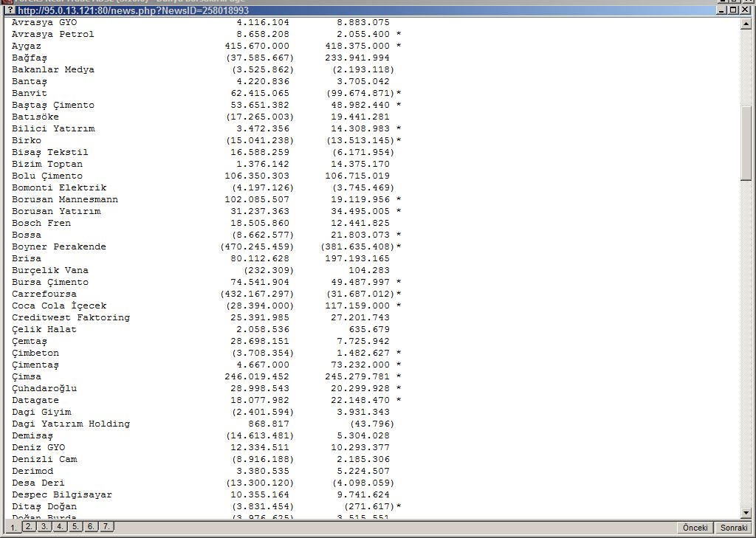756x538 pixels.
Task: Select the Batısöke row name
Action: click(x=35, y=117)
